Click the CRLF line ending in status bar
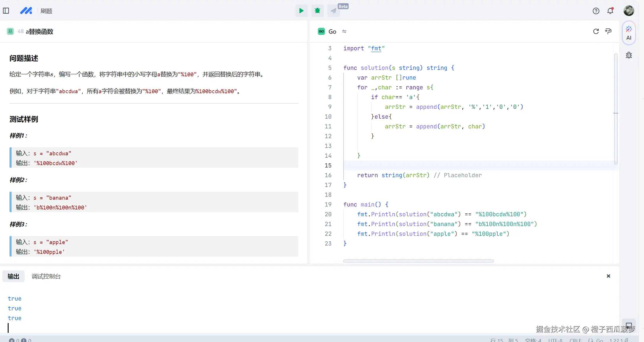 pyautogui.click(x=575, y=340)
